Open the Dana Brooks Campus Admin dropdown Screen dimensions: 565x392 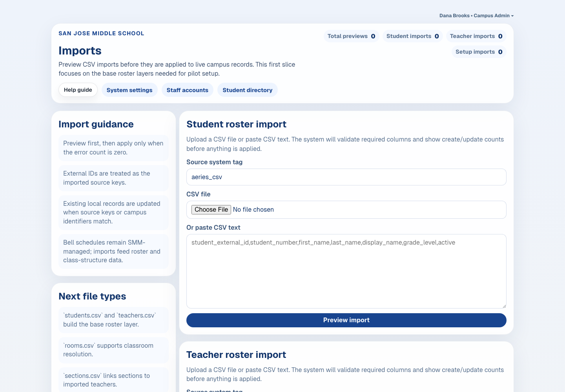[476, 16]
